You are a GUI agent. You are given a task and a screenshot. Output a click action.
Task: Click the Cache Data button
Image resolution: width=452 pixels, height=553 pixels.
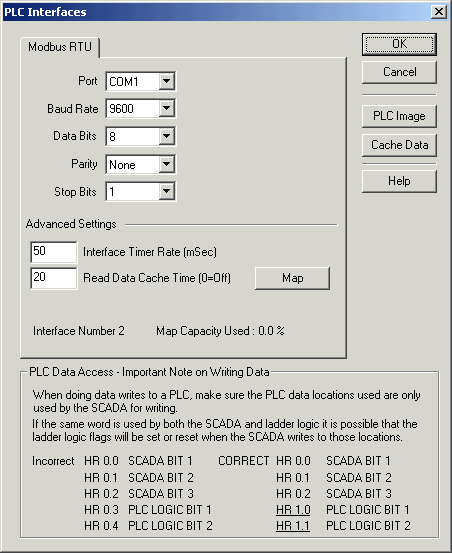pos(399,145)
